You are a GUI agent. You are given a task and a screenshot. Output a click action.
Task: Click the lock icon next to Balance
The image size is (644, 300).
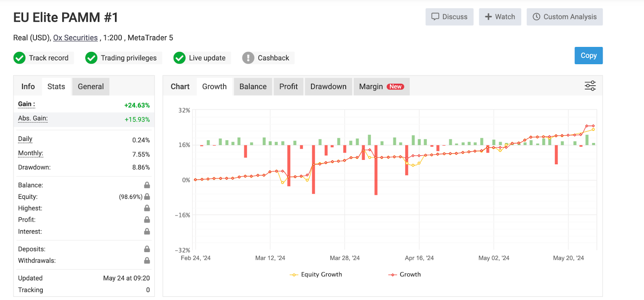(x=147, y=185)
